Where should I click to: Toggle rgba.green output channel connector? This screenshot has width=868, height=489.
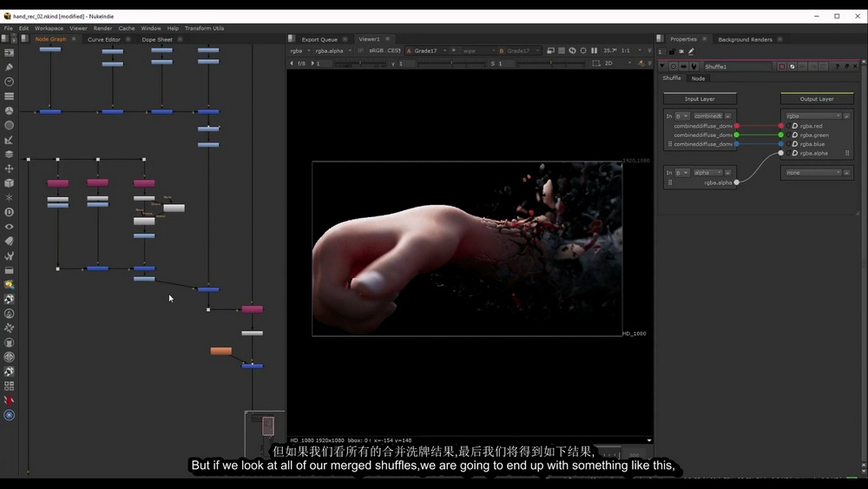(781, 135)
